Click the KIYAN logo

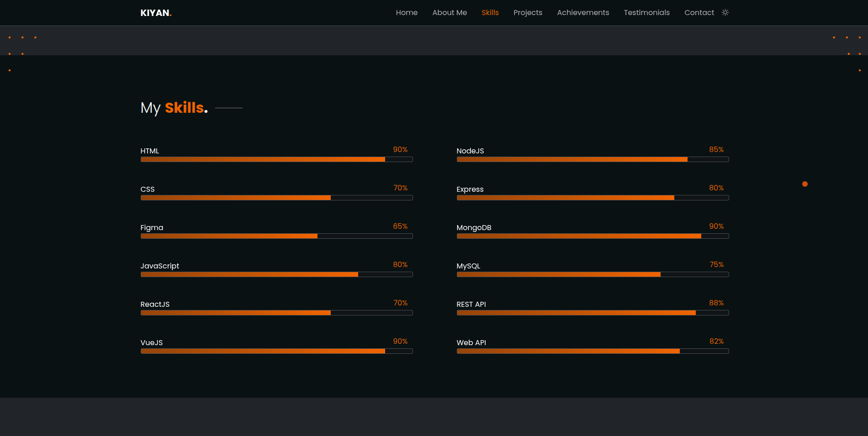click(156, 13)
